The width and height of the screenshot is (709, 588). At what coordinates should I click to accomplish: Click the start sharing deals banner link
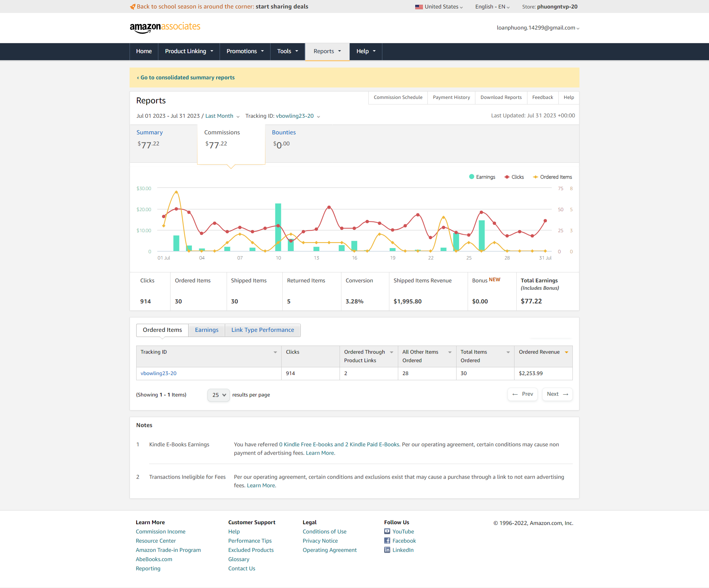coord(282,7)
